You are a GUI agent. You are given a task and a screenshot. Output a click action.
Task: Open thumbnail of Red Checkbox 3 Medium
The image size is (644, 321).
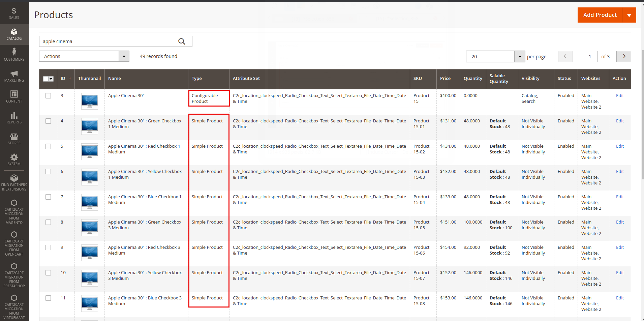click(90, 253)
